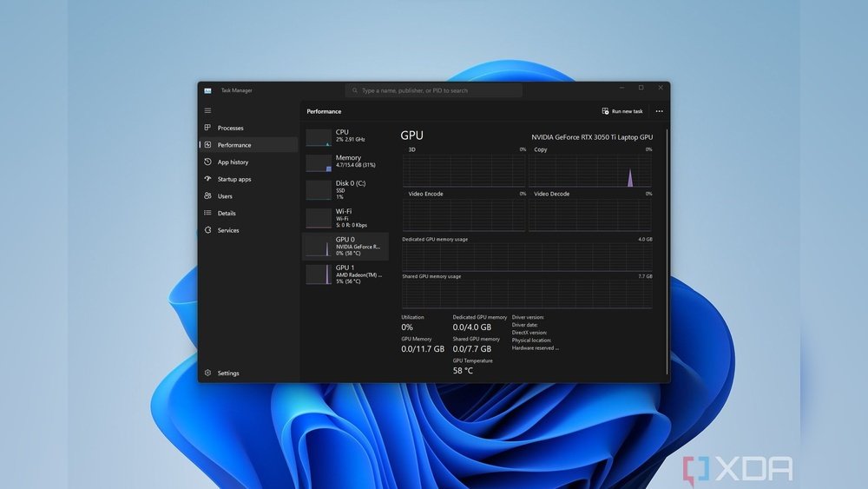Click the Users people icon
Viewport: 868px width, 489px height.
click(207, 196)
